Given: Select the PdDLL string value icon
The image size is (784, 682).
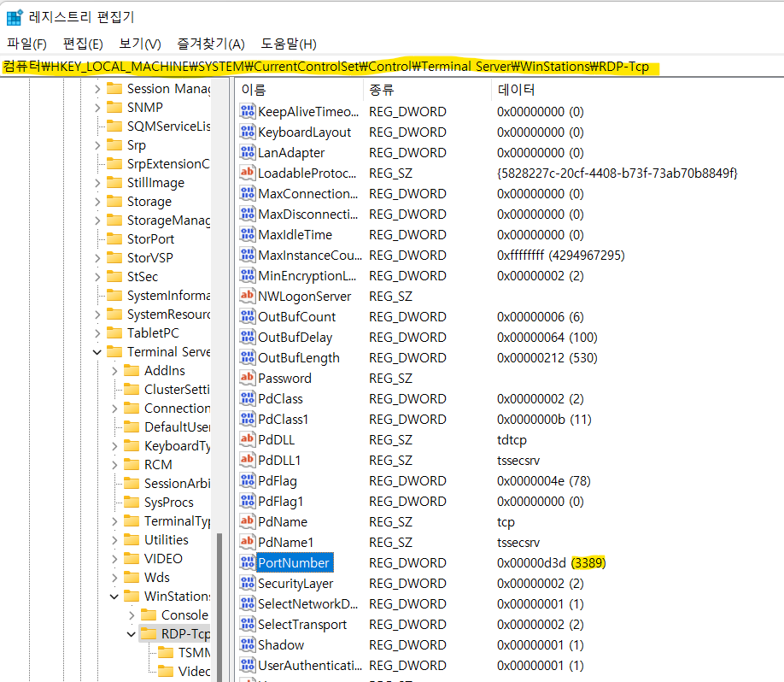Looking at the screenshot, I should tap(248, 439).
